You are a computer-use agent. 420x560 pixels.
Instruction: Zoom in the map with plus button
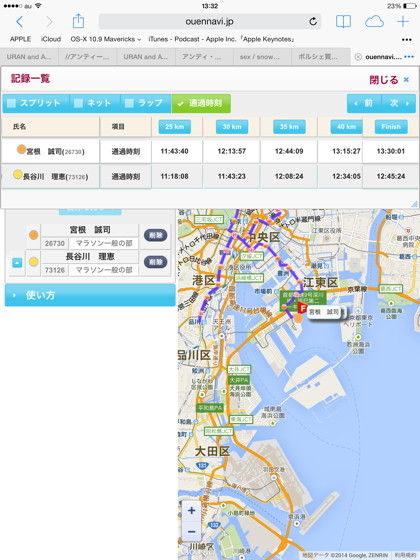tap(191, 511)
